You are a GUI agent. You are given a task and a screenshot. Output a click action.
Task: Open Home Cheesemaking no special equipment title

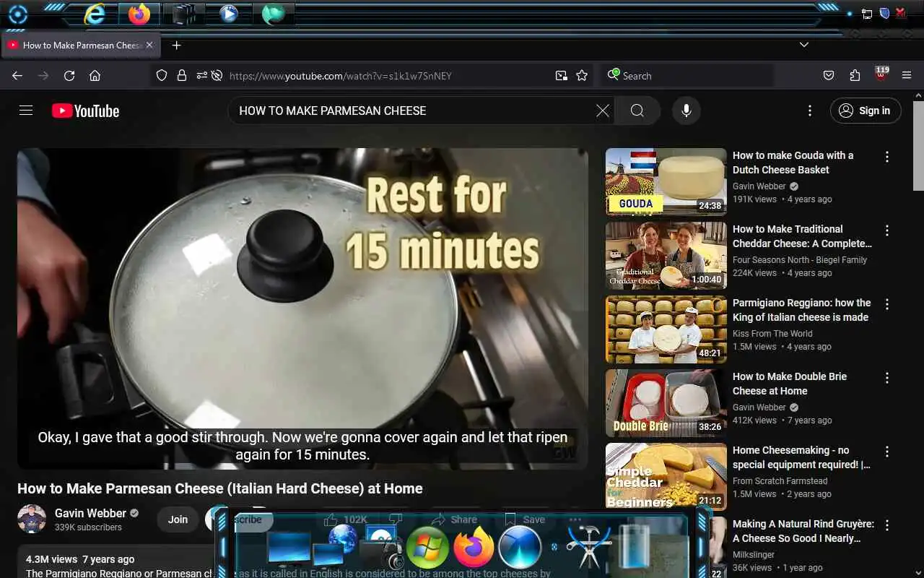tap(801, 457)
